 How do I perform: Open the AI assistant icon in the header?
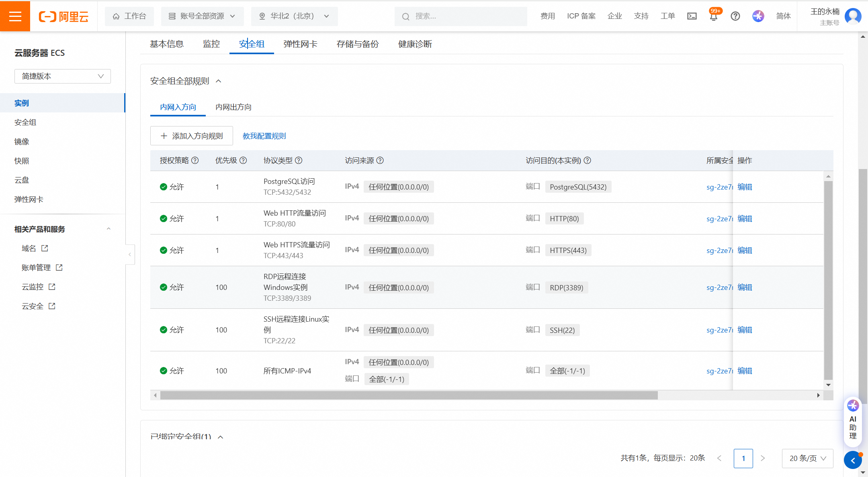pos(758,16)
